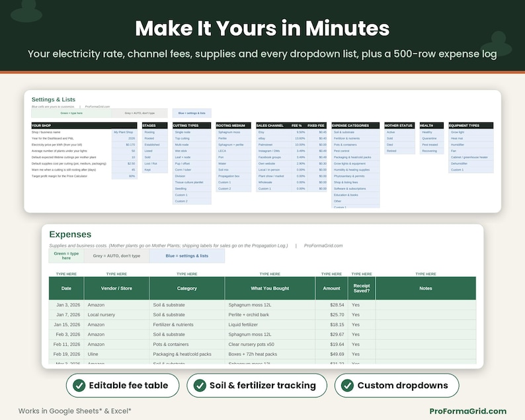Open the Pots & containers category cell in Expenses
Image resolution: width=525 pixels, height=420 pixels.
(x=187, y=345)
